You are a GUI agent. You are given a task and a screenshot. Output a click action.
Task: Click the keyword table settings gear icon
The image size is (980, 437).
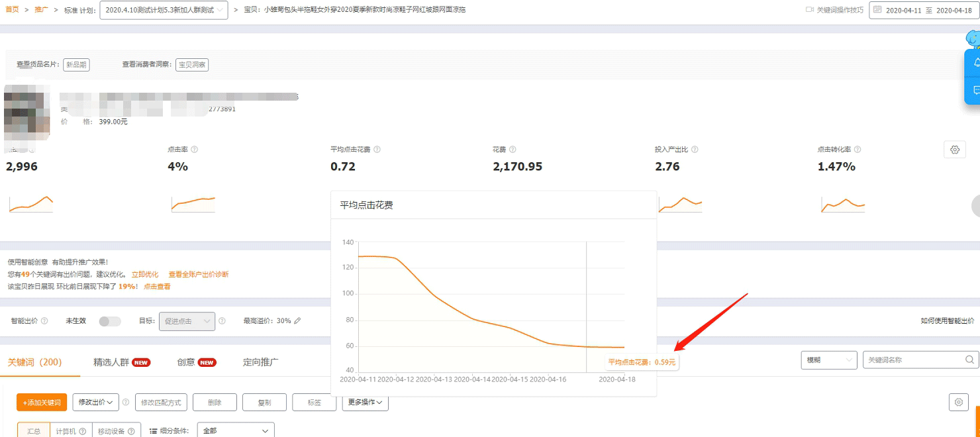(x=958, y=402)
